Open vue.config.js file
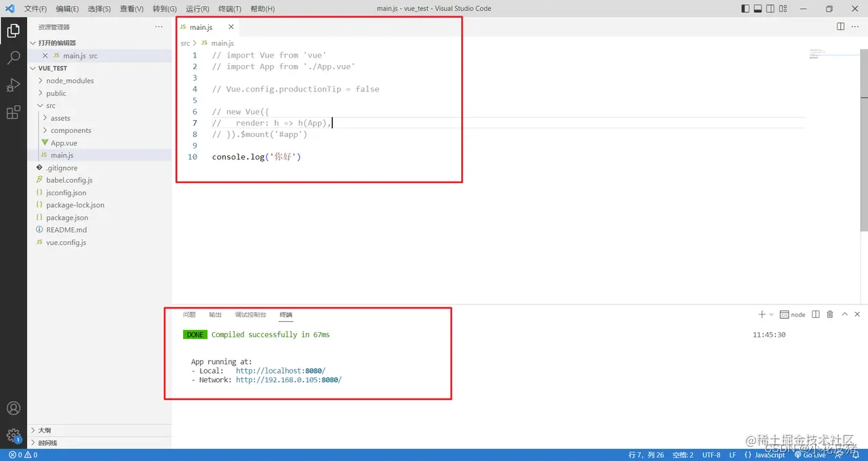Viewport: 868px width, 461px height. pyautogui.click(x=100, y=242)
